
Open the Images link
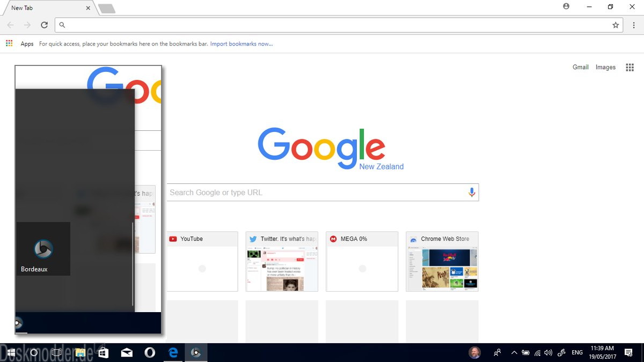pos(605,67)
